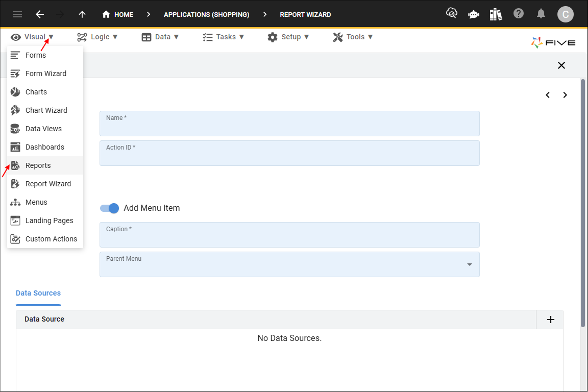Click the Action ID input field
Screen dimensions: 588x392
pyautogui.click(x=289, y=153)
